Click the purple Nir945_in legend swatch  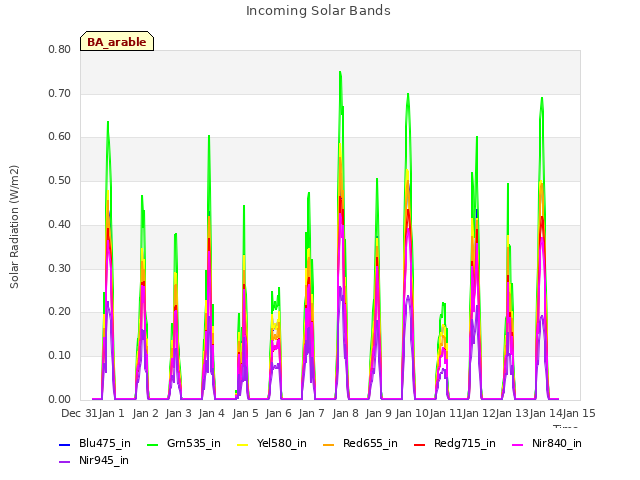[x=65, y=462]
